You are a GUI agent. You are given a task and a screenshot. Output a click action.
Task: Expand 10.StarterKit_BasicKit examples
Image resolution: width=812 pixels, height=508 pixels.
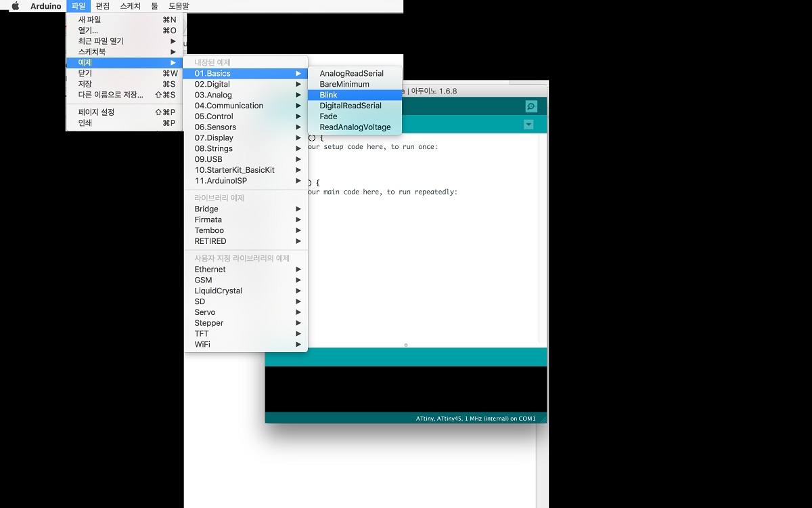tap(246, 170)
